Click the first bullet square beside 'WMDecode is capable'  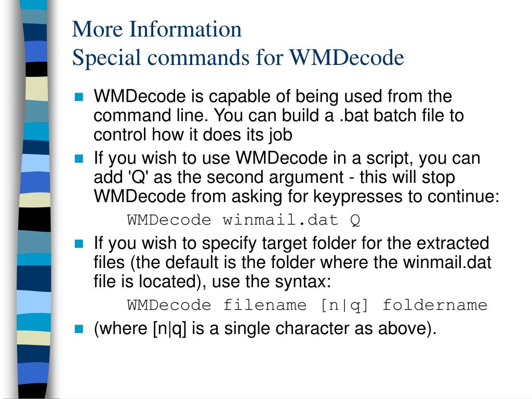[x=79, y=97]
